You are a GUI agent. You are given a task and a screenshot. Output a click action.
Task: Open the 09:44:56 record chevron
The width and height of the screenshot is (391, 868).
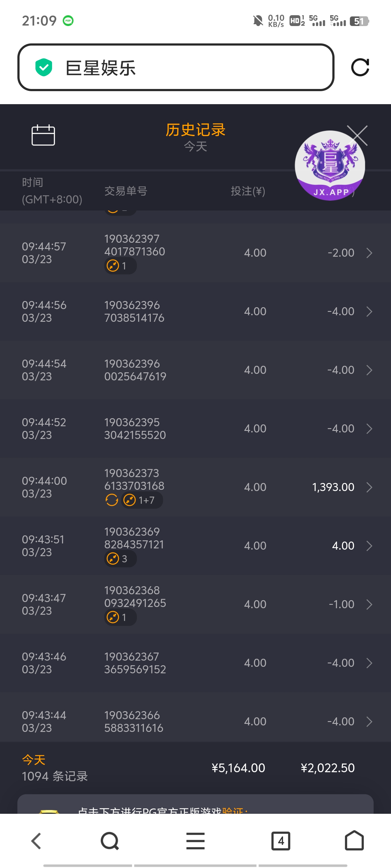(x=369, y=311)
